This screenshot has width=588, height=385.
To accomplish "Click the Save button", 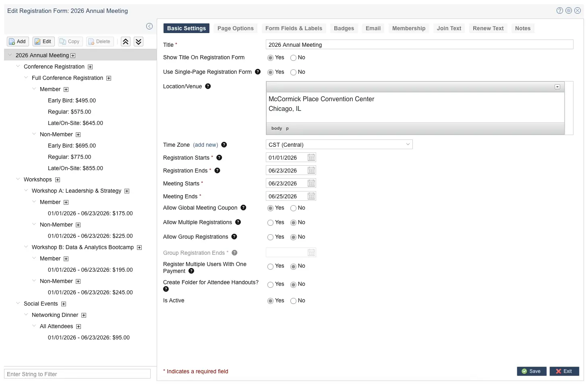I will click(x=532, y=371).
